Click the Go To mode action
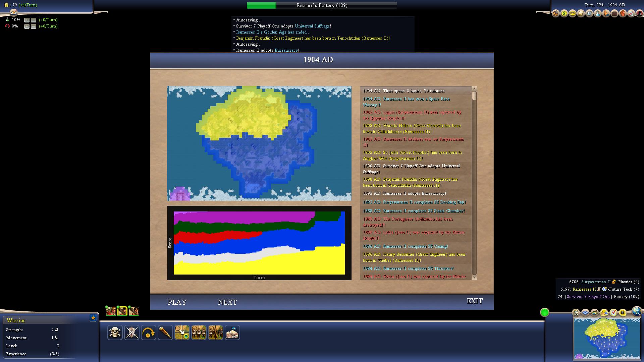Viewport: 644px width, 362px height. click(x=182, y=333)
